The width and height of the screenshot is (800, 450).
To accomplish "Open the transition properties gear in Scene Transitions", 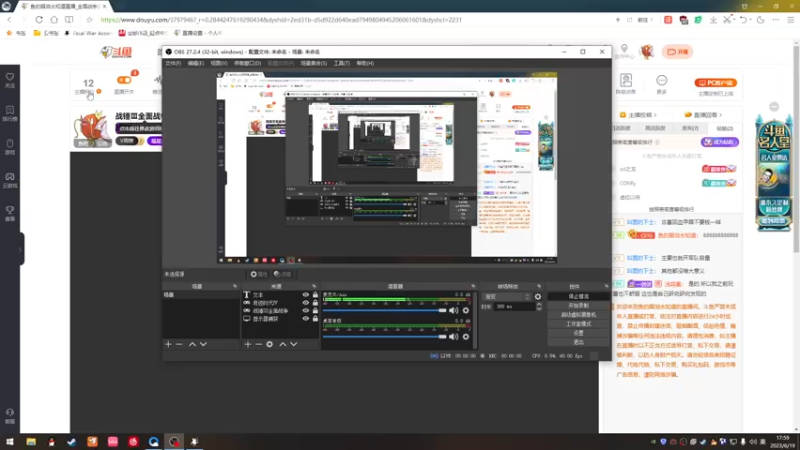I will (x=538, y=296).
